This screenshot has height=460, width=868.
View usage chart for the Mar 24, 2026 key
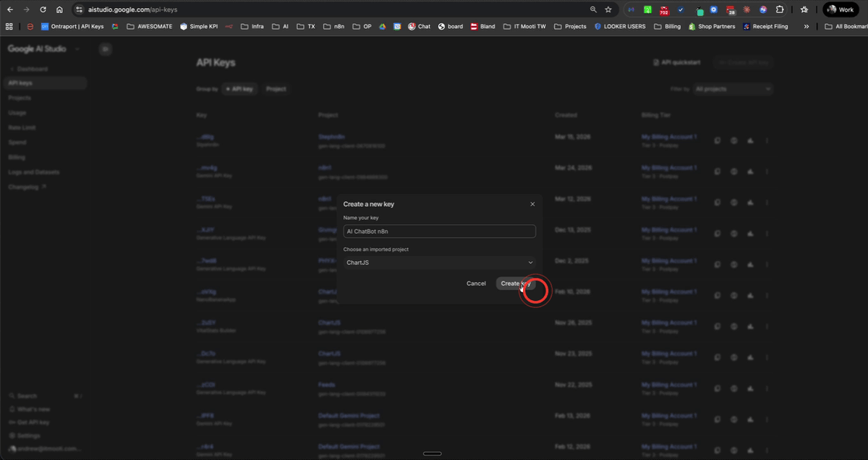750,171
